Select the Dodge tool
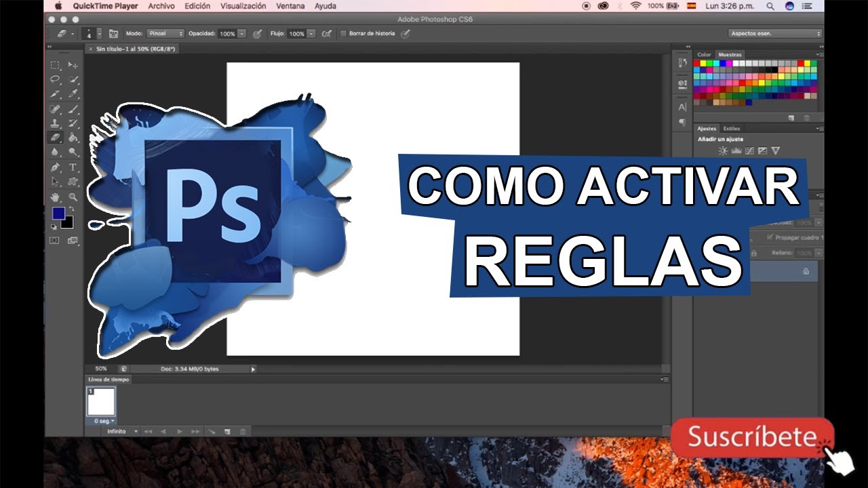This screenshot has width=868, height=488. pyautogui.click(x=73, y=152)
